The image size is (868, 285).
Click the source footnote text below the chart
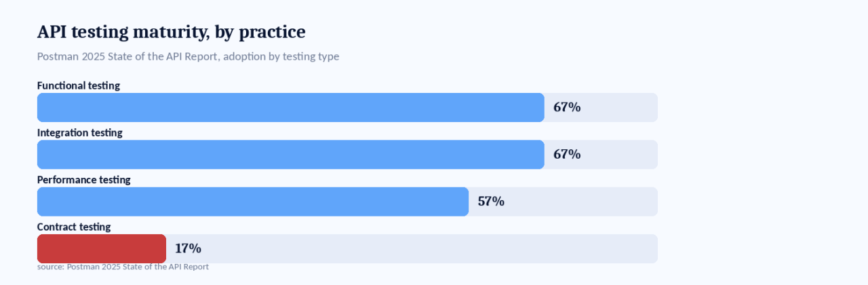point(123,267)
